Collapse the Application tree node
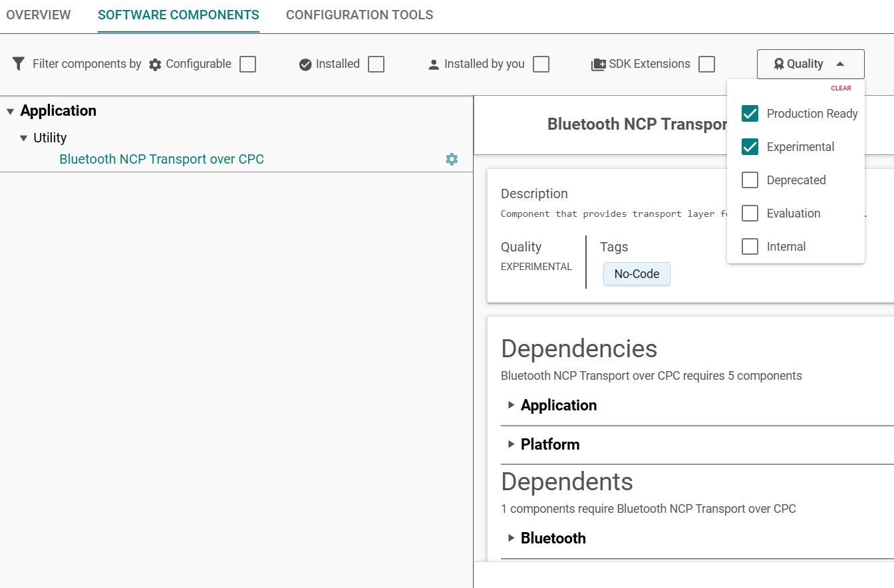The image size is (894, 588). pos(11,111)
